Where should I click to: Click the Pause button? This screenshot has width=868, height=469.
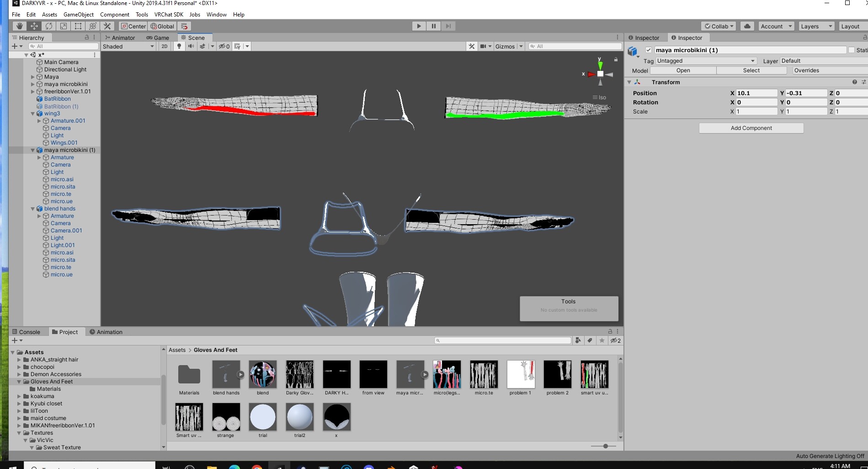(433, 26)
